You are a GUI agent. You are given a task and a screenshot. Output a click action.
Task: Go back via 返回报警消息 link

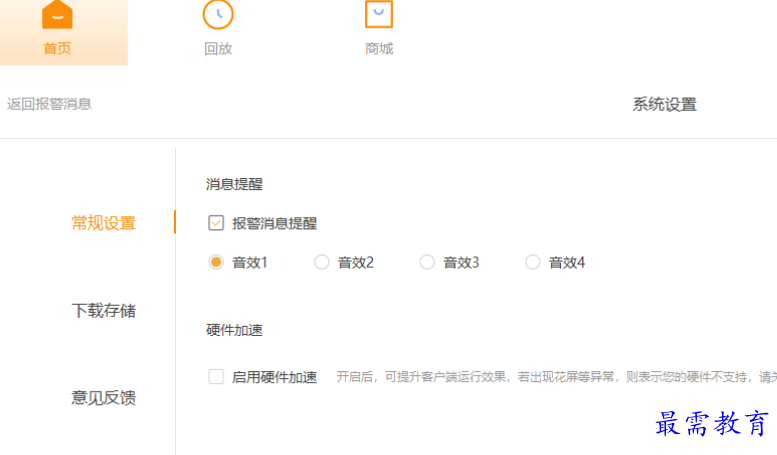(49, 104)
